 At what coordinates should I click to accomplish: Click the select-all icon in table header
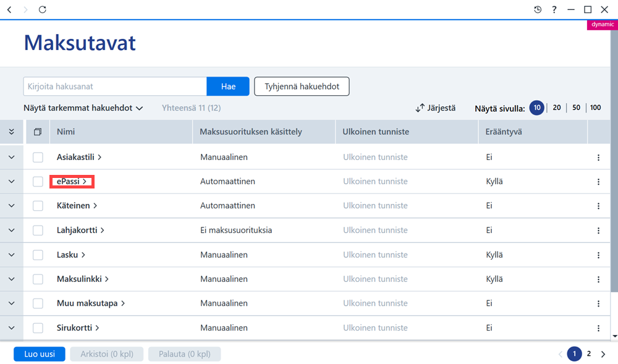pos(38,132)
